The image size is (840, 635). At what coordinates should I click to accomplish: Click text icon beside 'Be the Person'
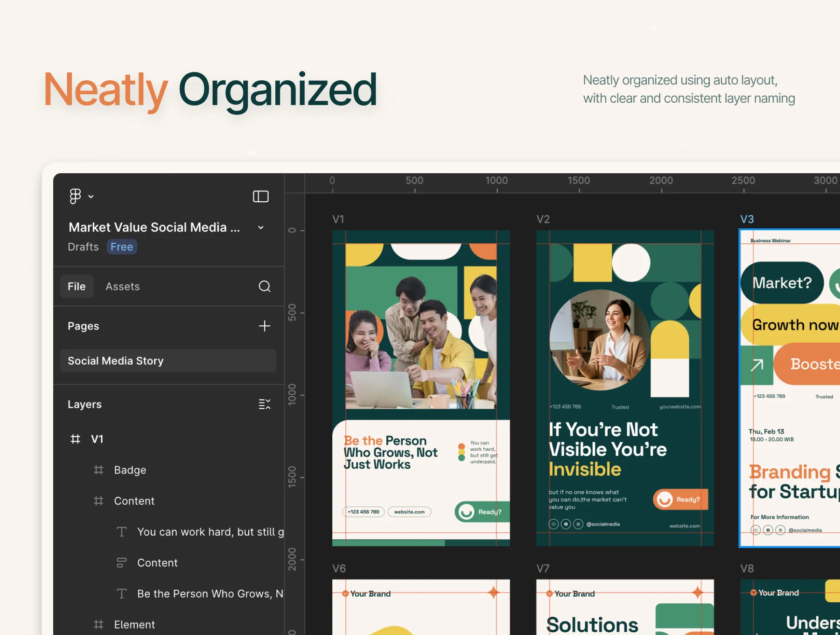coord(121,593)
